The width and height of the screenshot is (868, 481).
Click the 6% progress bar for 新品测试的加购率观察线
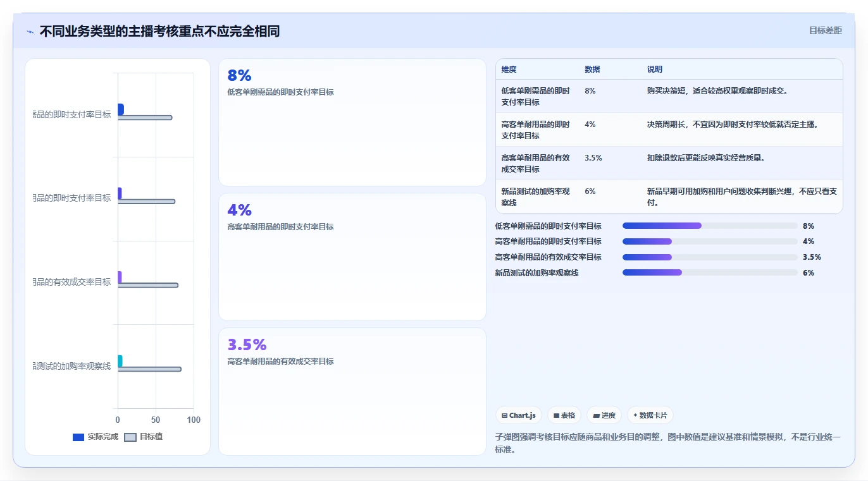click(710, 272)
